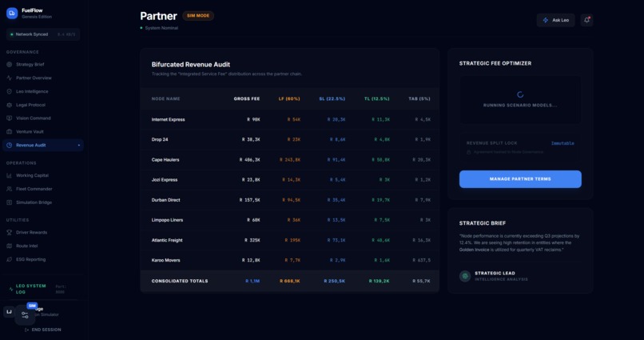Click the Bifurcated Revenue Audit heading
The image size is (644, 340).
pyautogui.click(x=191, y=65)
